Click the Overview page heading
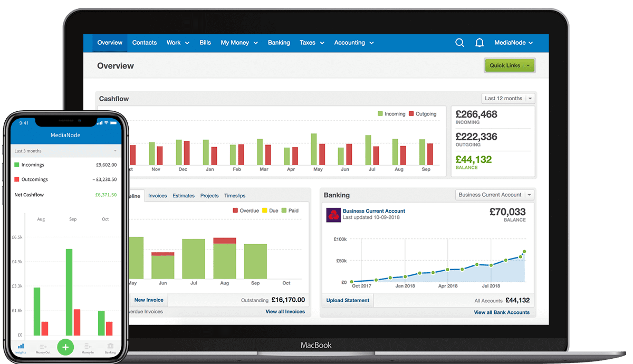Screen dimensions: 633x364 pos(116,66)
